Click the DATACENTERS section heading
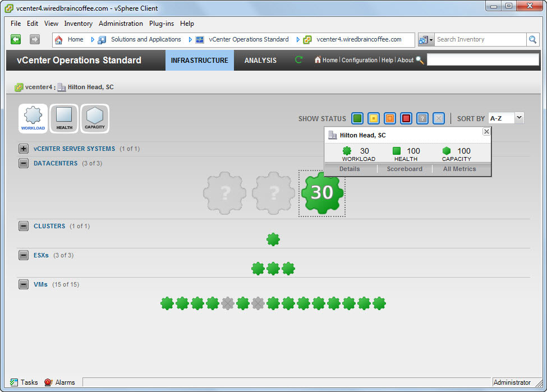547x392 pixels. [56, 163]
